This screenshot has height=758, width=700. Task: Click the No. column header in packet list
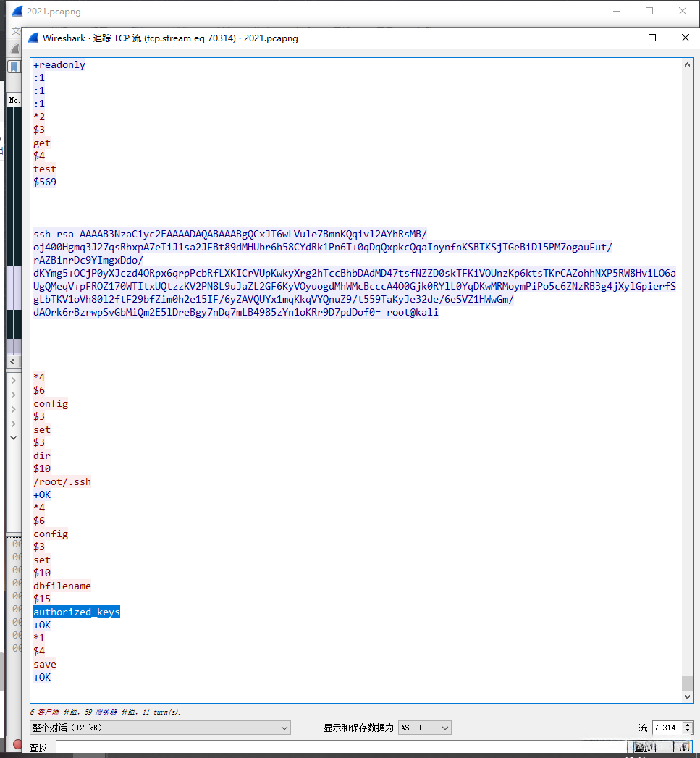[14, 100]
